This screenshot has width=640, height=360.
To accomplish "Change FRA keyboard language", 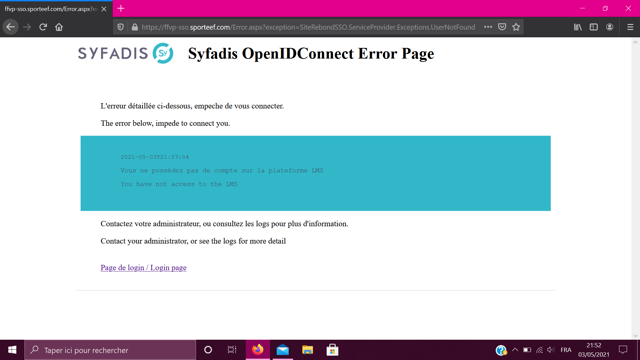I will tap(566, 350).
